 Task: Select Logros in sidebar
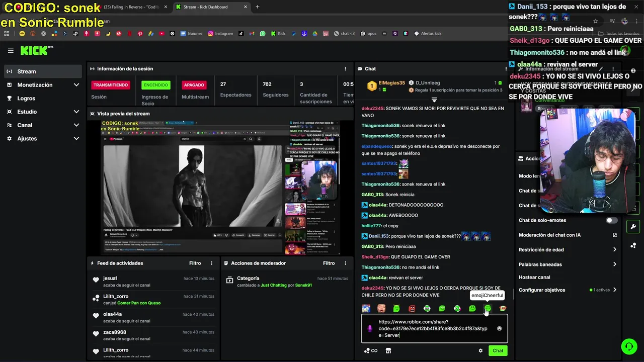[x=43, y=99]
